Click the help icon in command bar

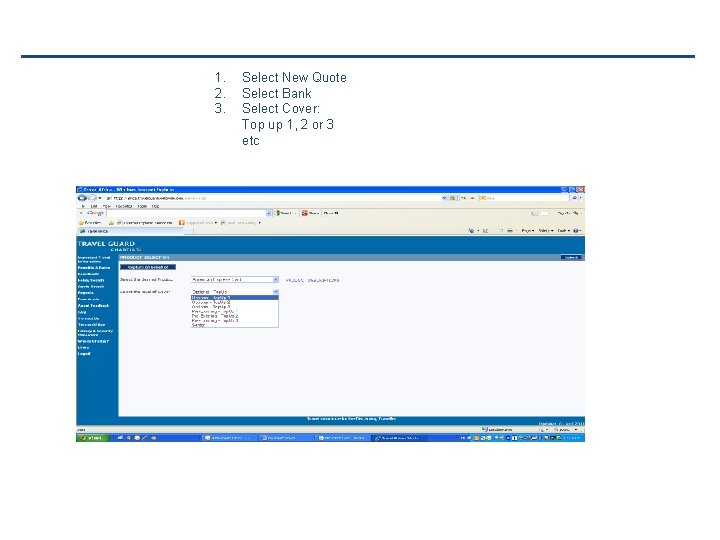coord(576,231)
